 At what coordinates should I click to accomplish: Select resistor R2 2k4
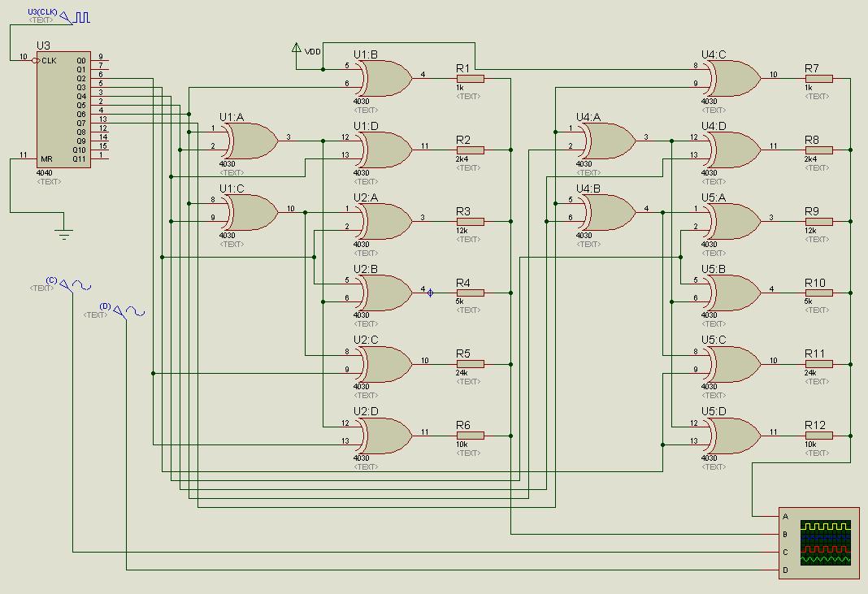[470, 150]
